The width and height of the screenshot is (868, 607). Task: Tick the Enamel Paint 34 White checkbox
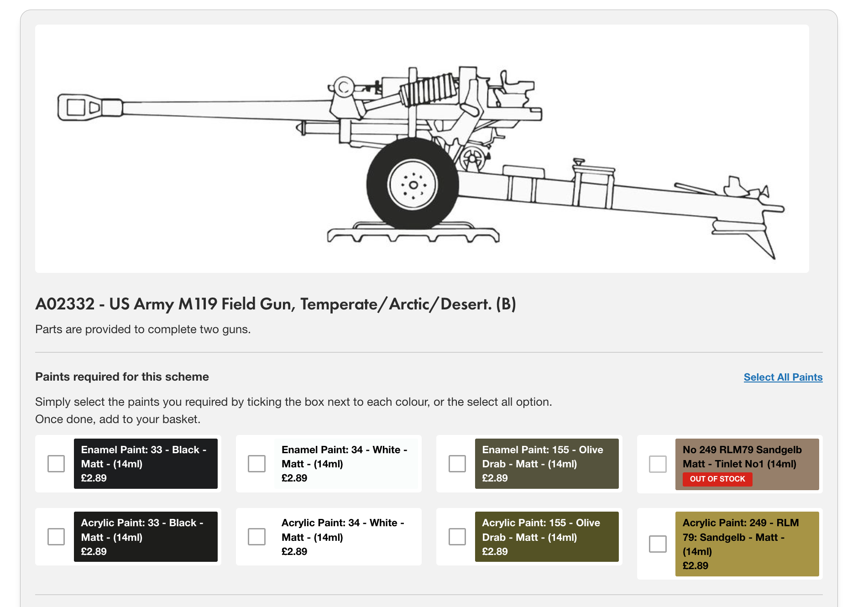tap(256, 464)
